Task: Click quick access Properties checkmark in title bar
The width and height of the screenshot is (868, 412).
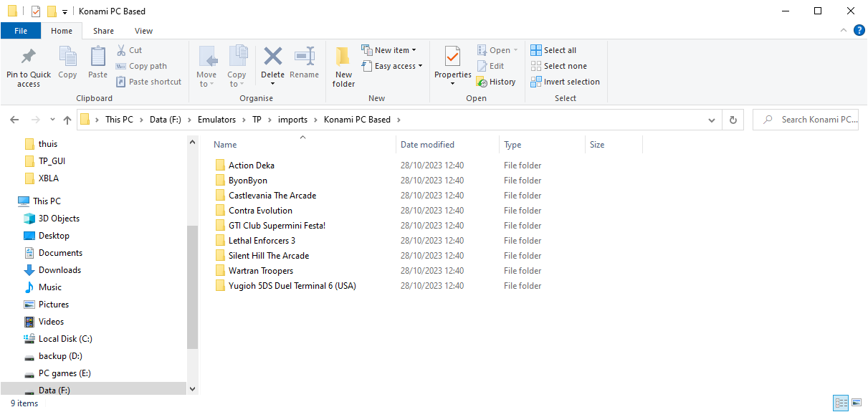Action: coord(36,11)
